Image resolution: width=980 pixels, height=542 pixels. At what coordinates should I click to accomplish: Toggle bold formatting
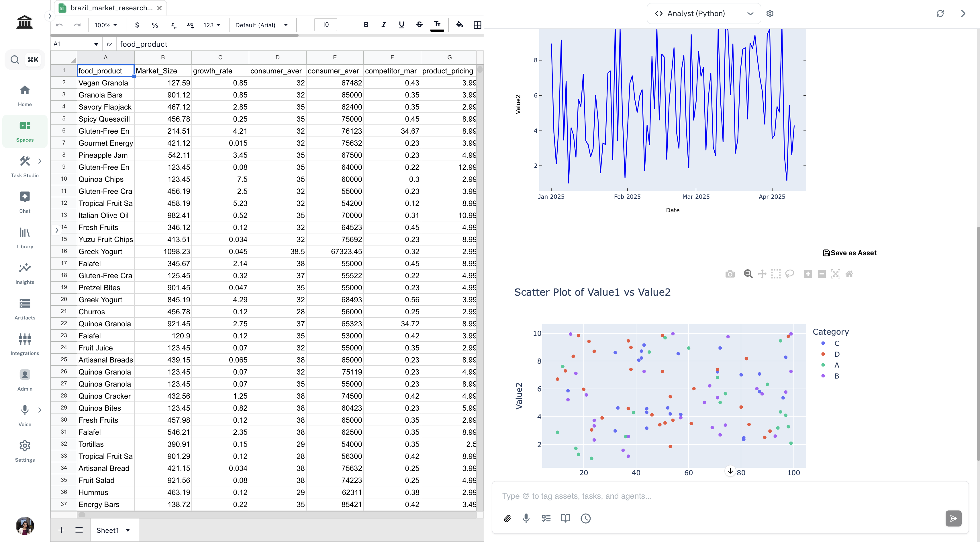[x=366, y=25]
